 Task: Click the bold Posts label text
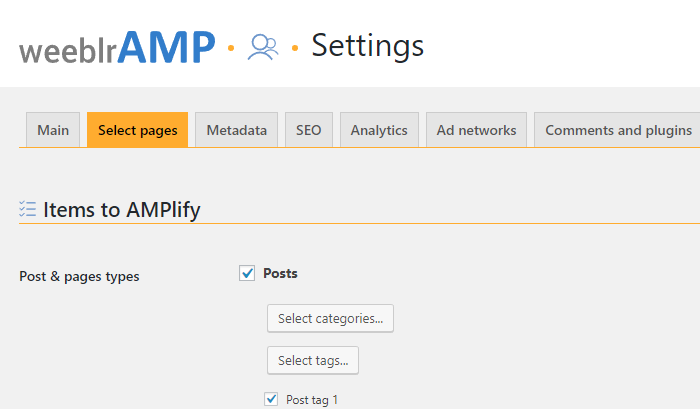pos(280,273)
